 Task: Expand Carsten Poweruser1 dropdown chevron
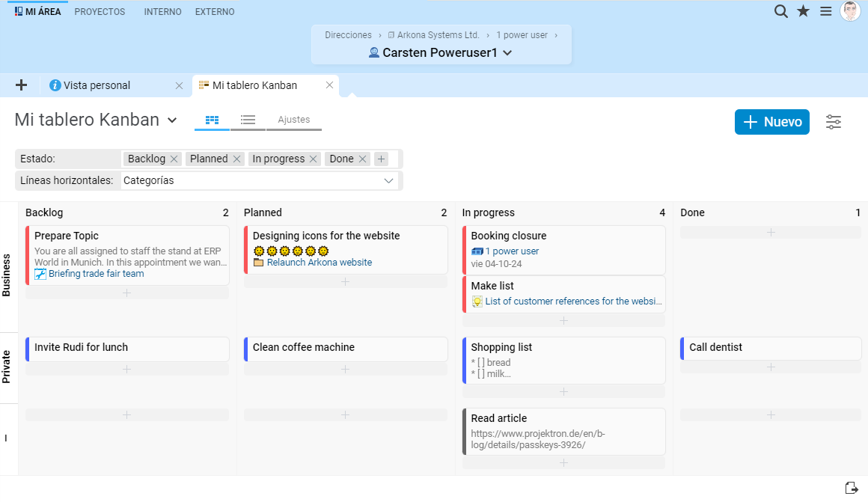[507, 53]
